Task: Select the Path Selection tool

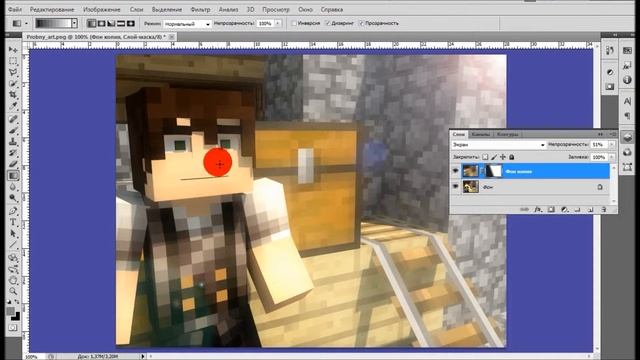Action: [x=13, y=234]
